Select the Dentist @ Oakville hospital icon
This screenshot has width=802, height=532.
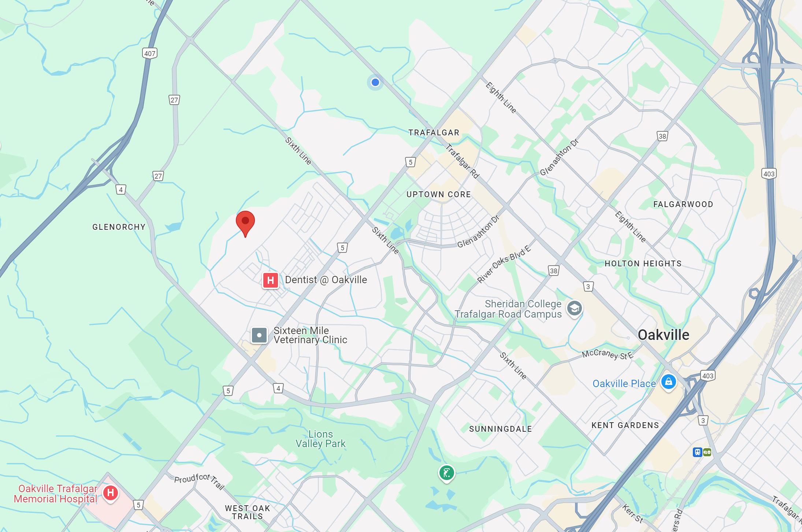click(x=270, y=281)
